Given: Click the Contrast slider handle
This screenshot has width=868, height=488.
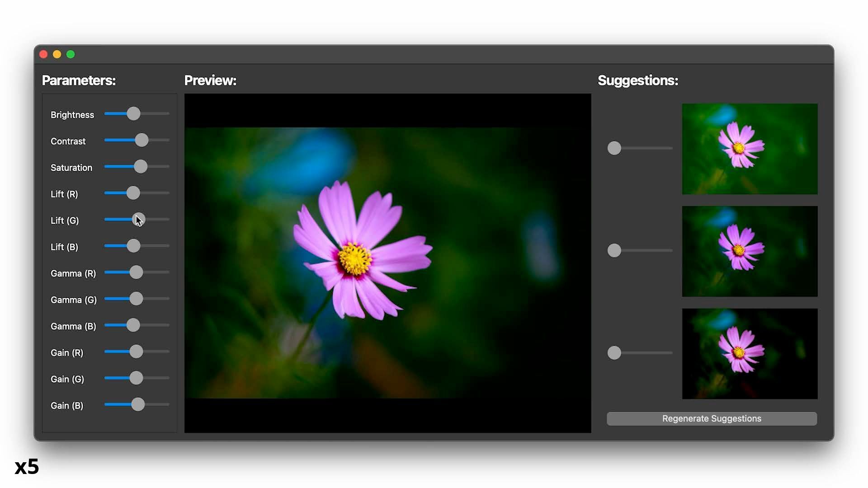Looking at the screenshot, I should (142, 140).
